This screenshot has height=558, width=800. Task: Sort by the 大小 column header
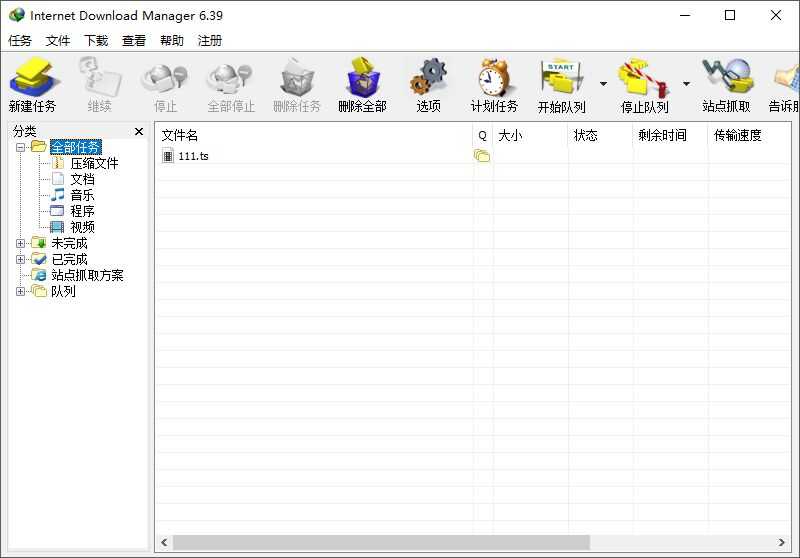coord(530,135)
